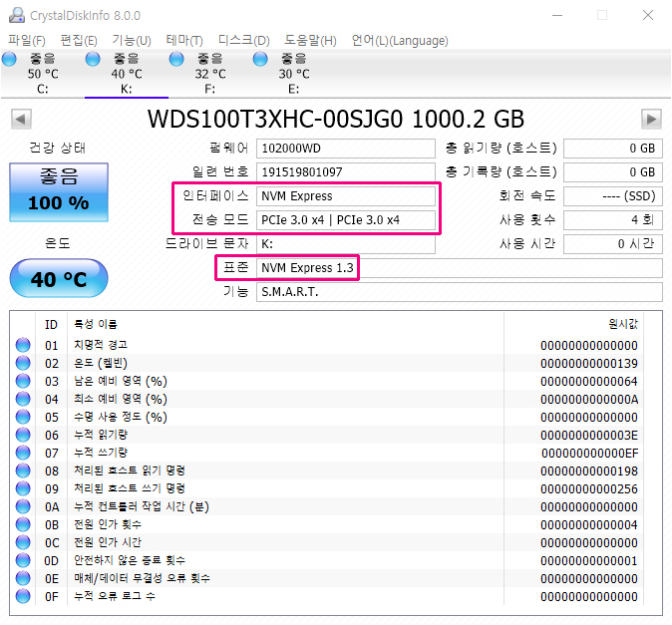672x625 pixels.
Task: Select the 누적 읽기량 attribute row
Action: [327, 435]
